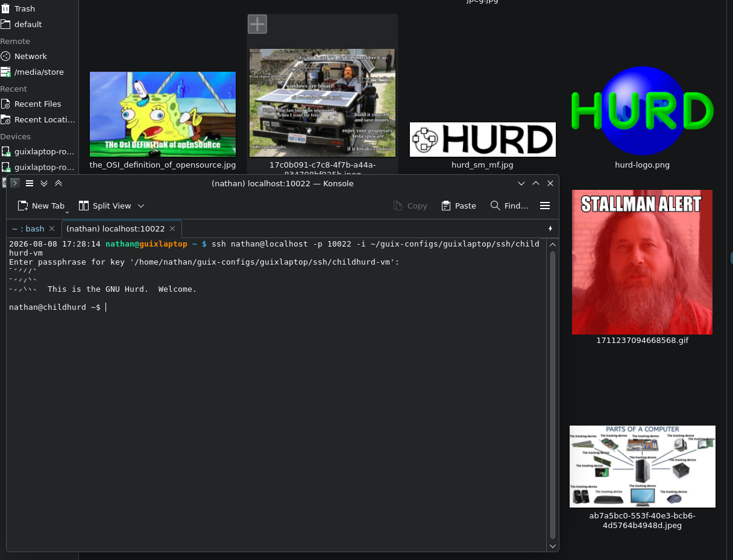Viewport: 733px width, 560px height.
Task: Click the Recent Files icon
Action: pyautogui.click(x=5, y=104)
